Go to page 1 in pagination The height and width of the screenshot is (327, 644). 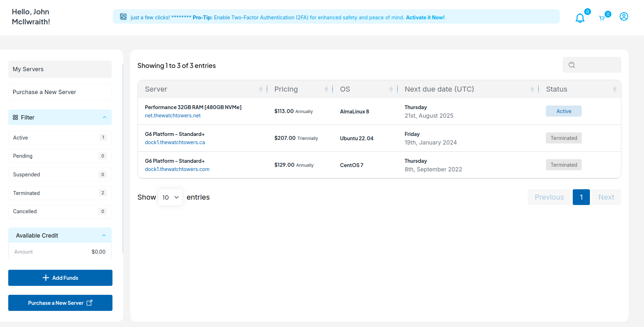(581, 197)
